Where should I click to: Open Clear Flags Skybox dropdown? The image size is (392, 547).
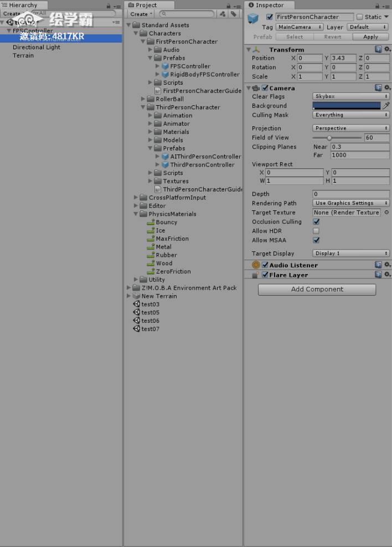coord(351,96)
